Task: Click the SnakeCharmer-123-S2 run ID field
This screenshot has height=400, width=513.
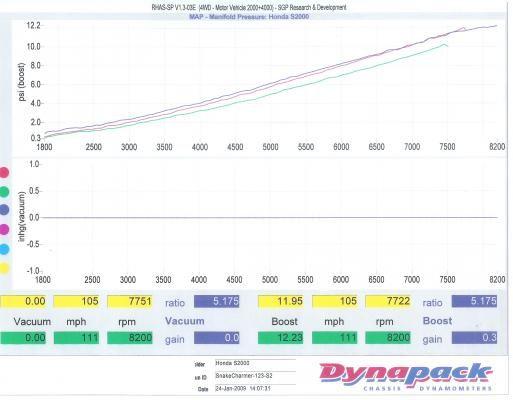Action: point(255,376)
